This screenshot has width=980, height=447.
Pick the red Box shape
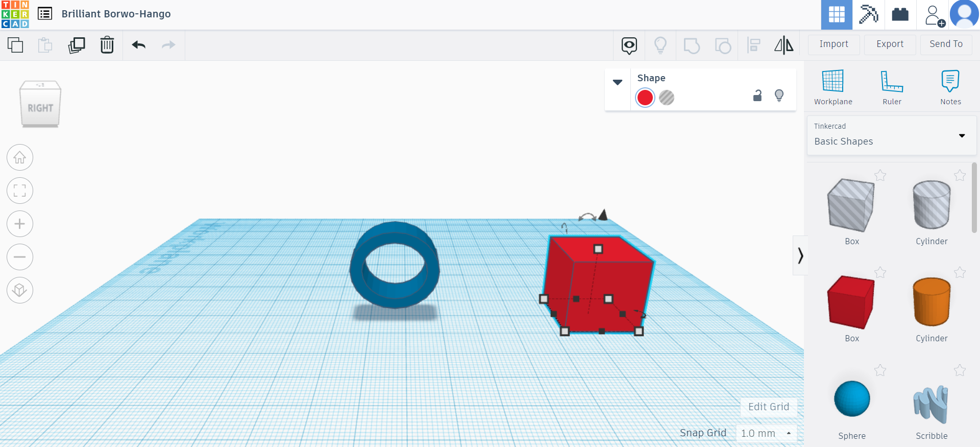851,302
